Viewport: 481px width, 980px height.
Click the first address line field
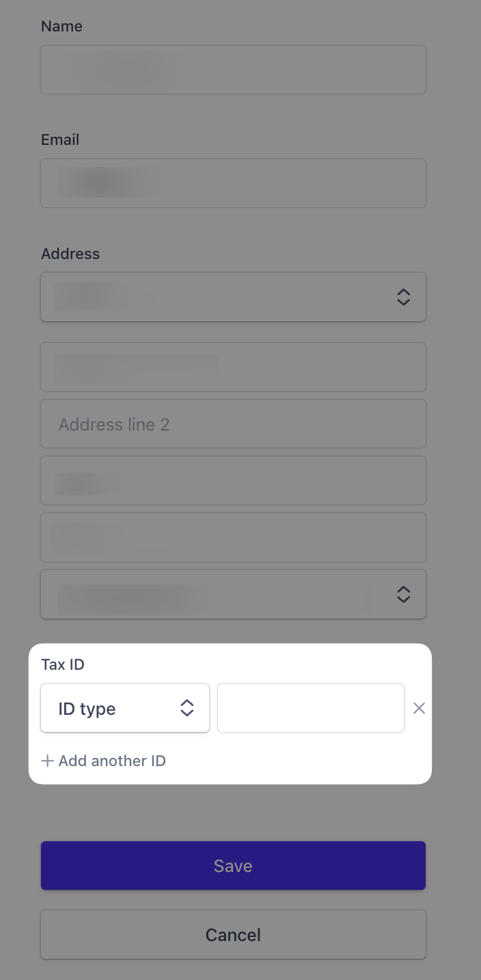click(233, 367)
